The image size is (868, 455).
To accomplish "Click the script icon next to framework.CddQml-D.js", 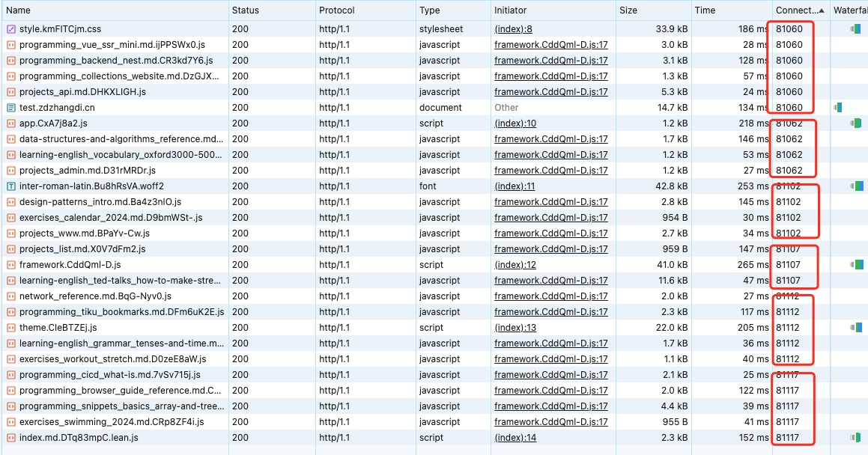I will 10,264.
